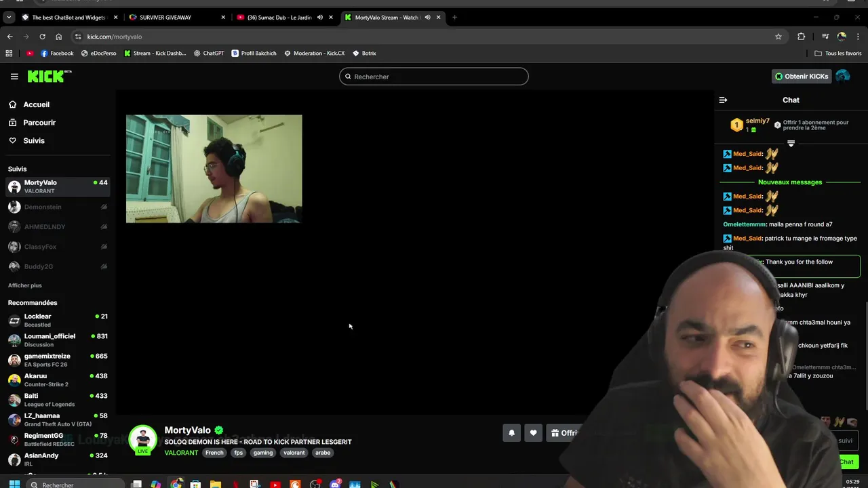
Task: Open the gamemixtreize channel
Action: 58,360
